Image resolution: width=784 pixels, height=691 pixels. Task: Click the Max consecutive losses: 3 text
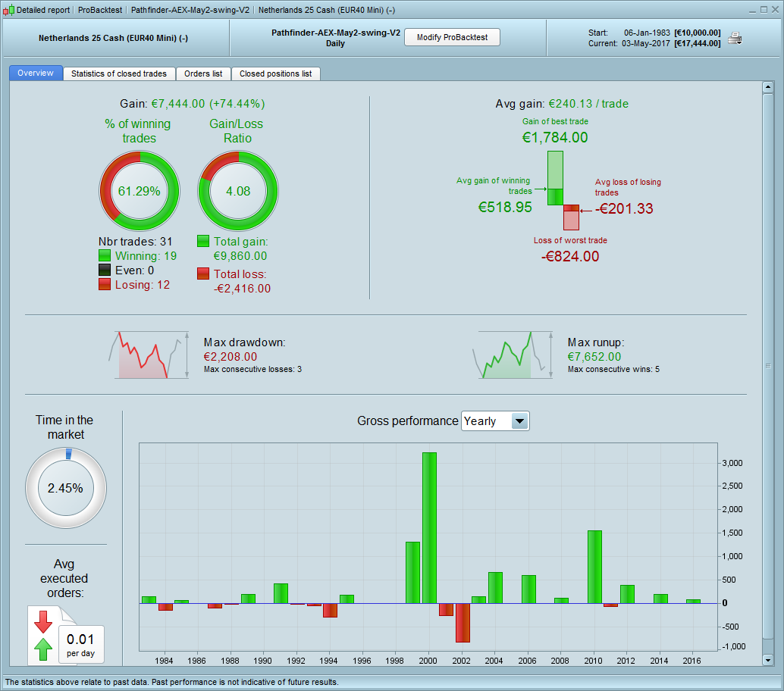click(x=252, y=369)
